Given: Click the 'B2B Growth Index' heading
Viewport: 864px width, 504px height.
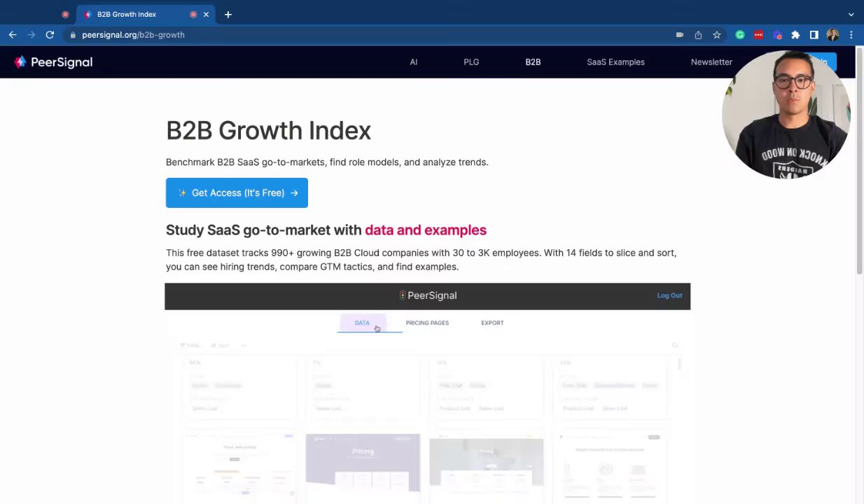Looking at the screenshot, I should point(268,130).
